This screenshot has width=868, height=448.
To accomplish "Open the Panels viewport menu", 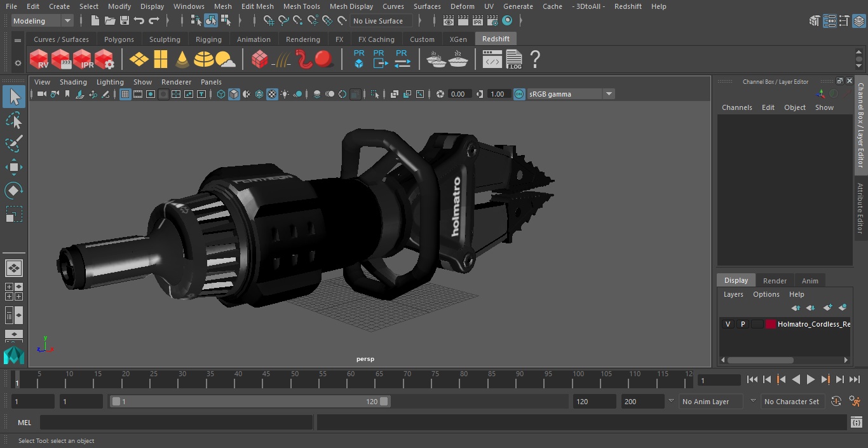I will 211,82.
